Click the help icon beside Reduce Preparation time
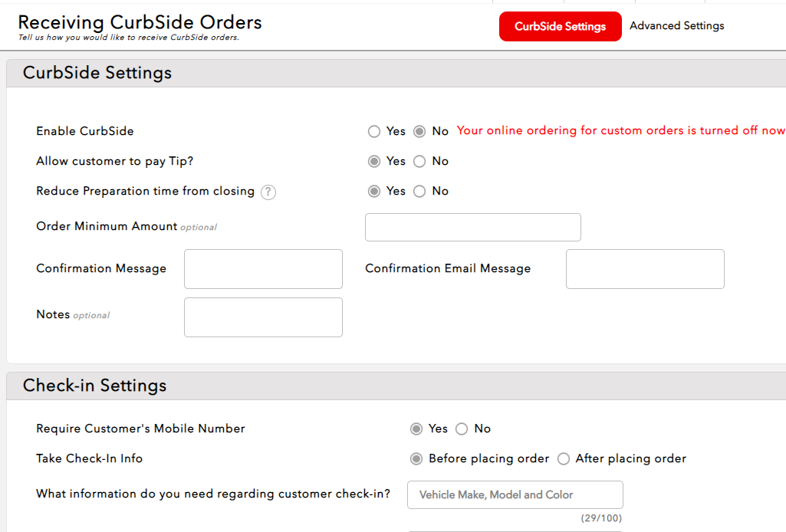This screenshot has height=532, width=786. pyautogui.click(x=268, y=192)
